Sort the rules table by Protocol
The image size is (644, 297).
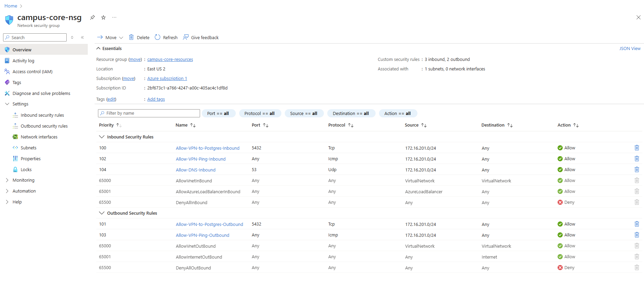point(341,125)
